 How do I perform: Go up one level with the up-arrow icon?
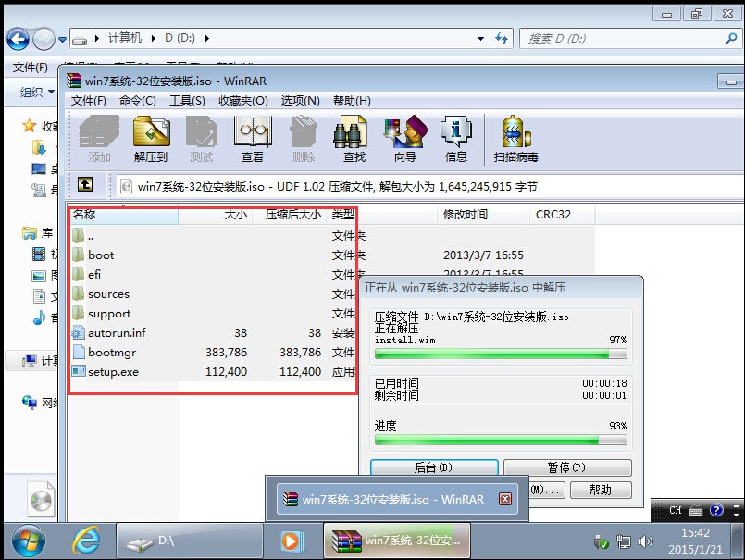tap(85, 184)
